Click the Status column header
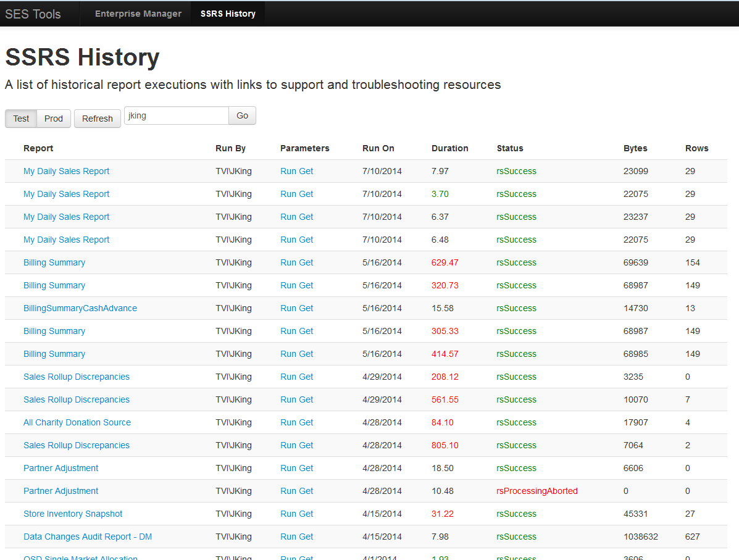This screenshot has height=560, width=739. click(510, 148)
